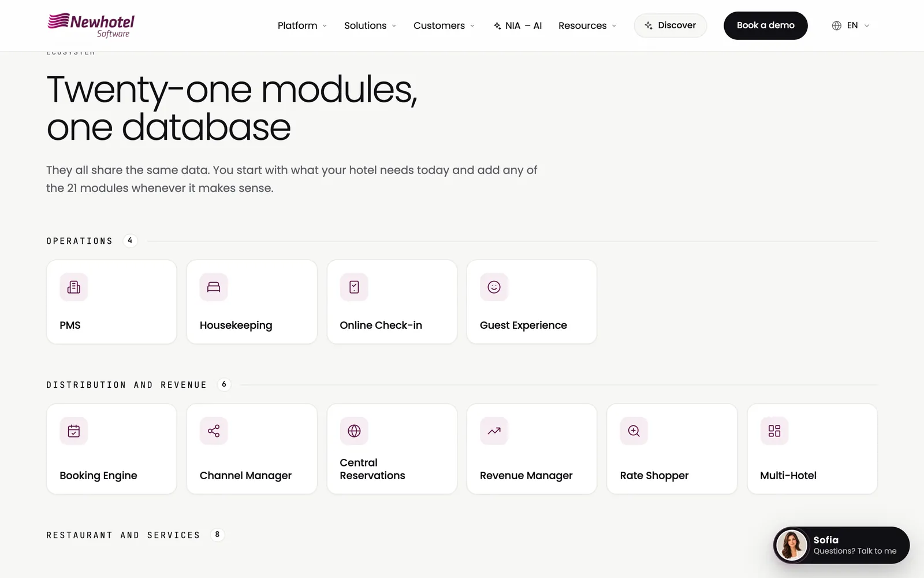Click the Operations section heading
924x578 pixels.
(80, 241)
